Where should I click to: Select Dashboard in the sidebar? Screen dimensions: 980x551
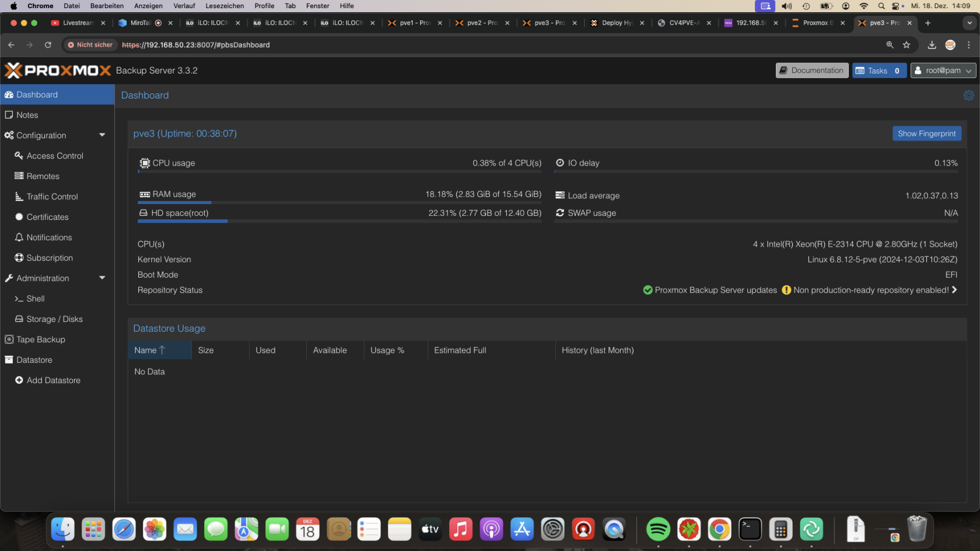point(57,94)
